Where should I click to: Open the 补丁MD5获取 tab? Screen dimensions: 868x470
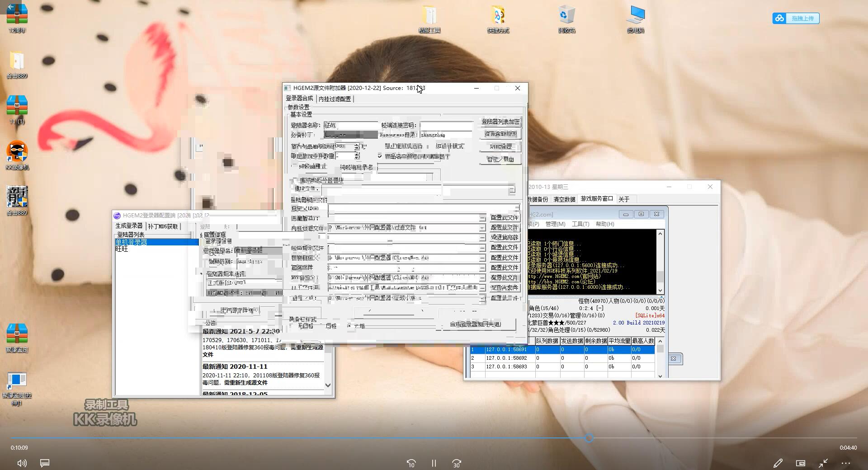(163, 226)
